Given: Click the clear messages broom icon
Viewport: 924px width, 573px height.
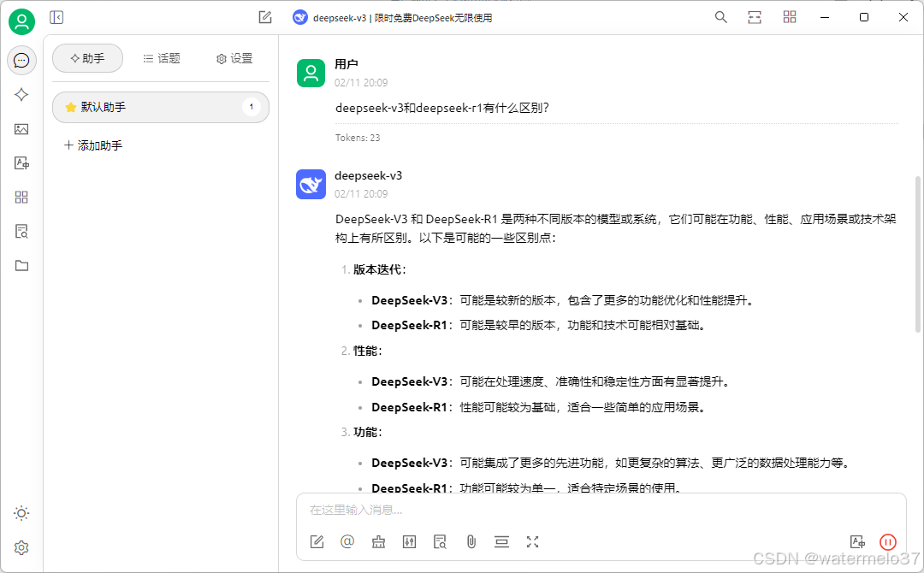Looking at the screenshot, I should (378, 541).
